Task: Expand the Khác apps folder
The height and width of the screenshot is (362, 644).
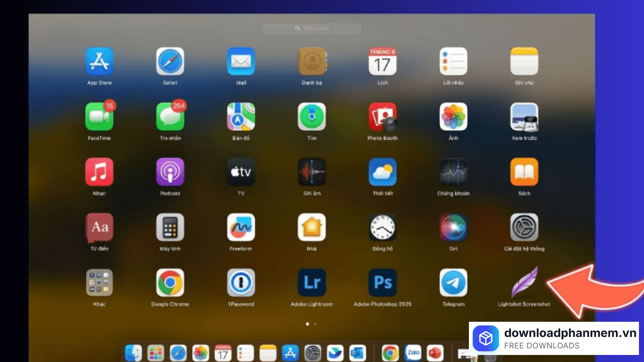Action: [99, 283]
